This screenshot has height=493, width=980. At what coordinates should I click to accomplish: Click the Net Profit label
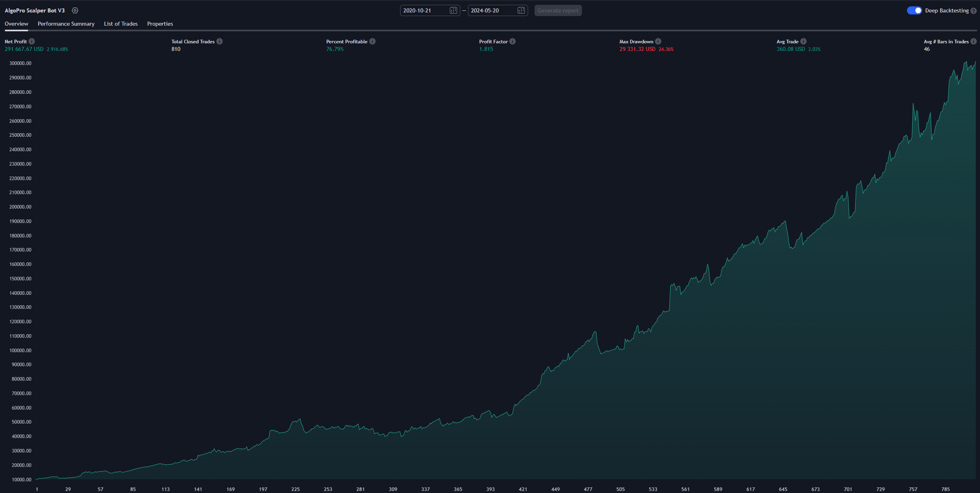16,41
